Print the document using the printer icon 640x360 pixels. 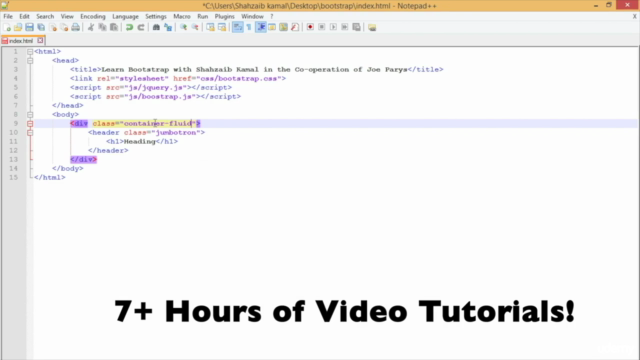click(76, 27)
